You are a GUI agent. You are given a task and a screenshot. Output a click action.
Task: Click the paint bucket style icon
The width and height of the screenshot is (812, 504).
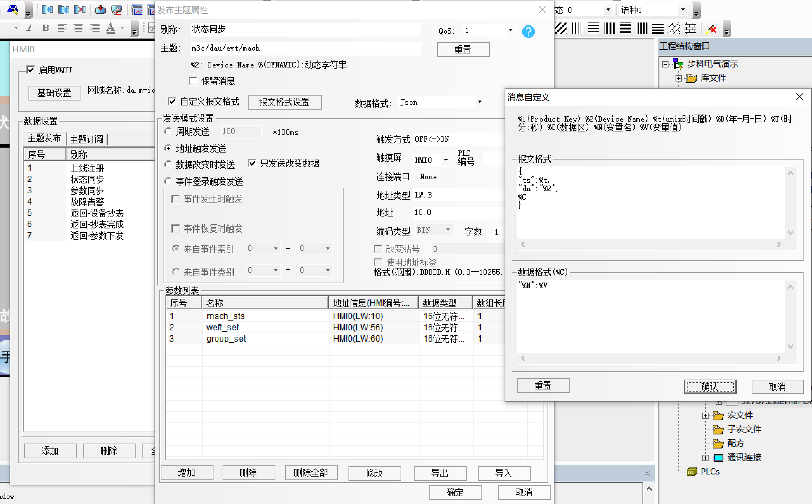[x=13, y=9]
